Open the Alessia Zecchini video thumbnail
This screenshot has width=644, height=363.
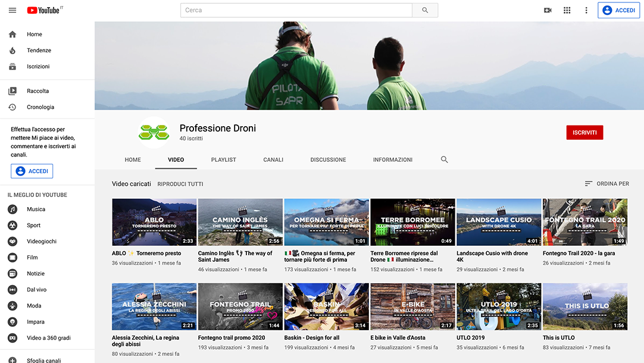[x=154, y=306]
